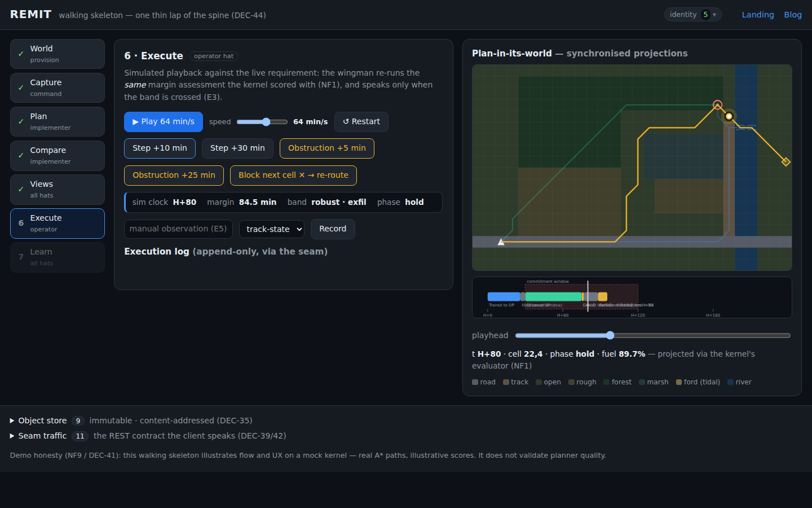Click the forest legend swatch

(x=607, y=382)
